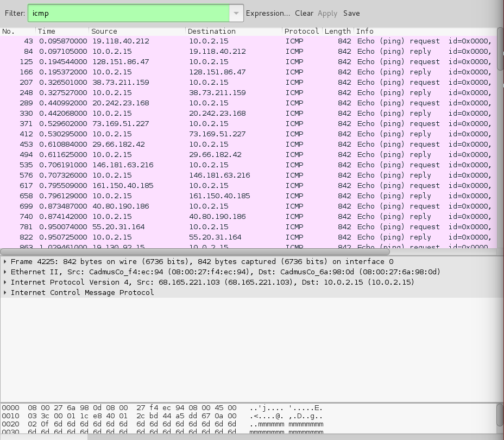Select the Echo reply packet number 84
Viewport: 504px width, 440px height.
pos(163,51)
